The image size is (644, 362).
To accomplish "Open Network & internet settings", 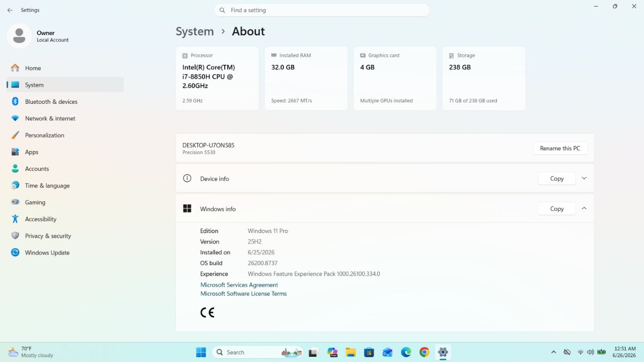I will 65,118.
